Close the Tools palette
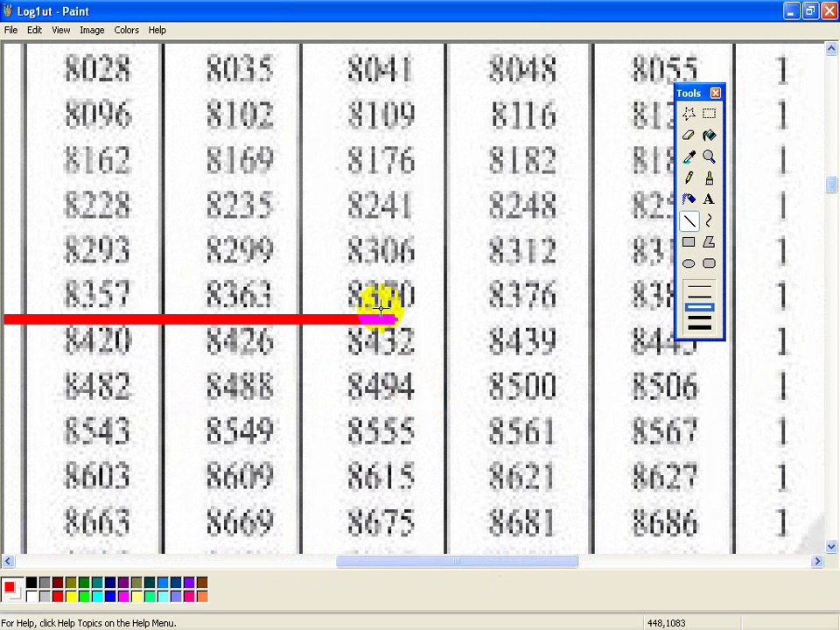The height and width of the screenshot is (630, 840). [715, 94]
